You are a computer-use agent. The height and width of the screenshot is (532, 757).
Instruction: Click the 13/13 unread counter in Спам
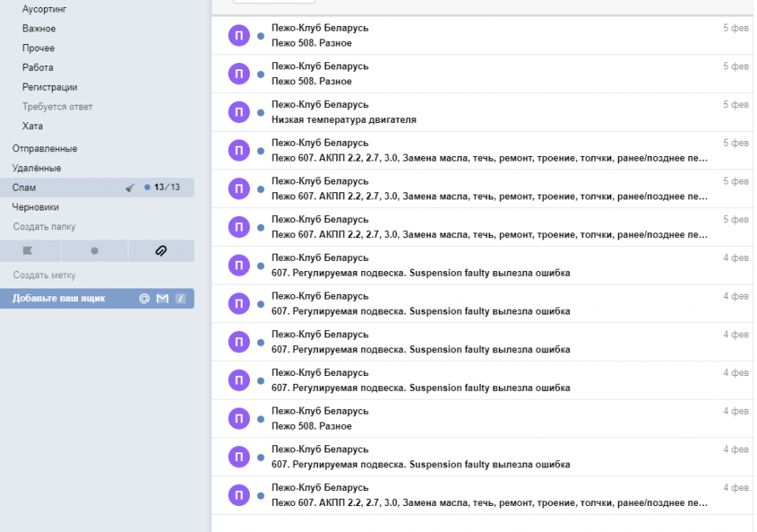(x=166, y=188)
